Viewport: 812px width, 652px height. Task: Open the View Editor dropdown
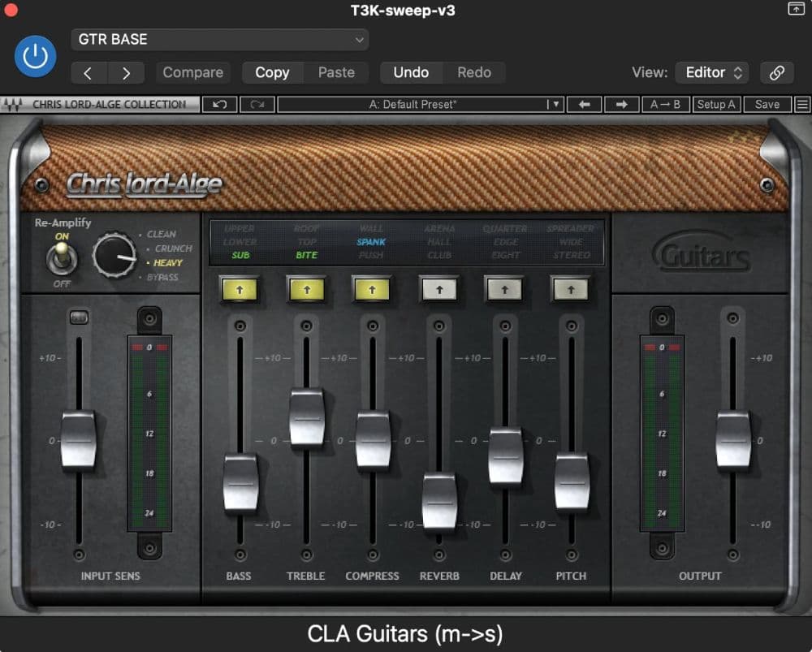[x=712, y=72]
